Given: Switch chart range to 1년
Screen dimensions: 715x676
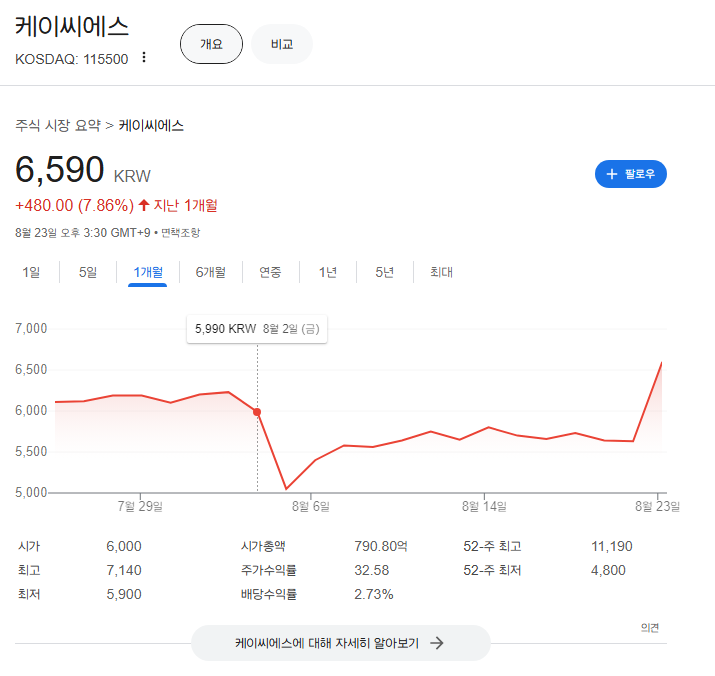Looking at the screenshot, I should point(328,272).
